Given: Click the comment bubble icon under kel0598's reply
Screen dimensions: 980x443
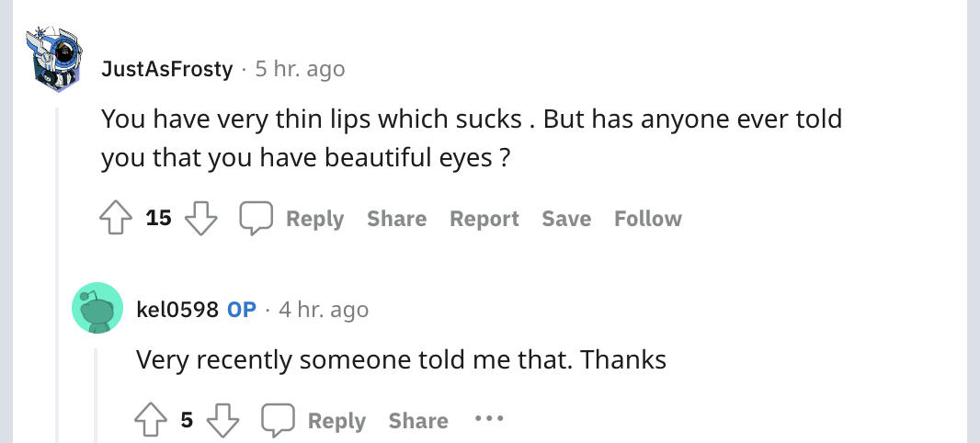Looking at the screenshot, I should tap(279, 420).
